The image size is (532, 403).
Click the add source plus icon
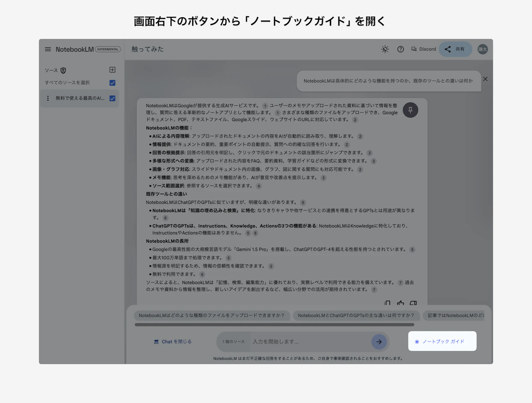112,70
